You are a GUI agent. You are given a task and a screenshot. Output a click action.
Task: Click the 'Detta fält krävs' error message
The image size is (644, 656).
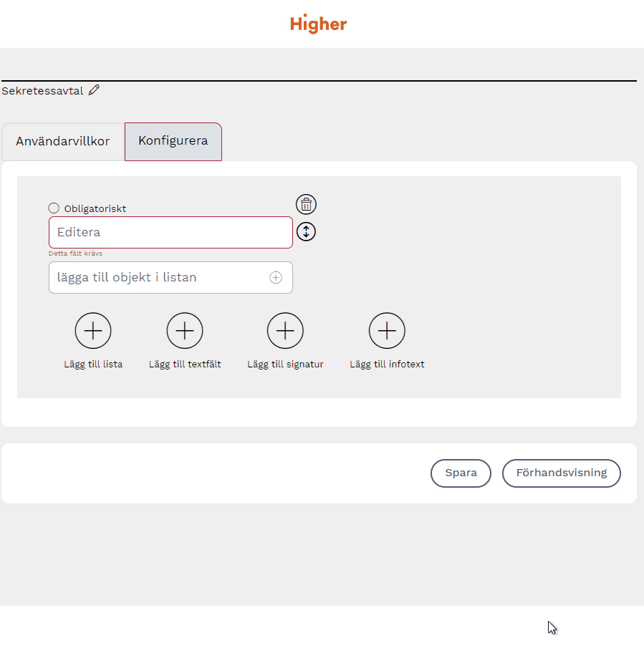click(75, 254)
